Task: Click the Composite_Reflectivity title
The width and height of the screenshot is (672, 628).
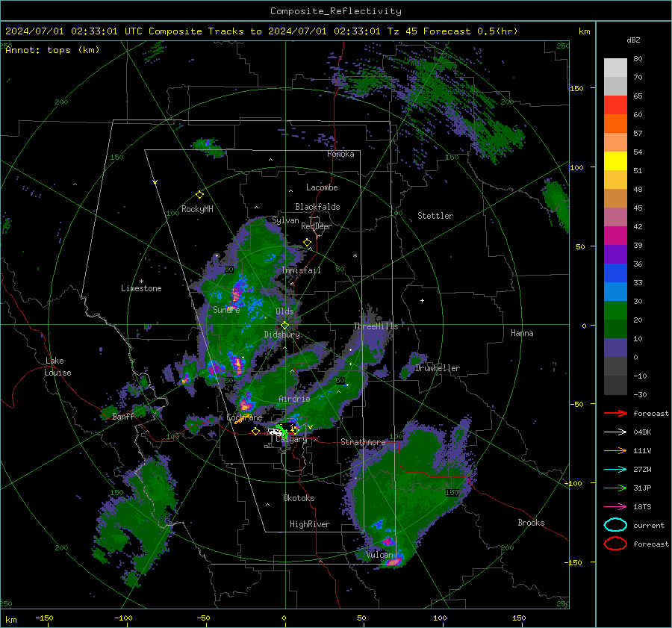Action: (336, 11)
